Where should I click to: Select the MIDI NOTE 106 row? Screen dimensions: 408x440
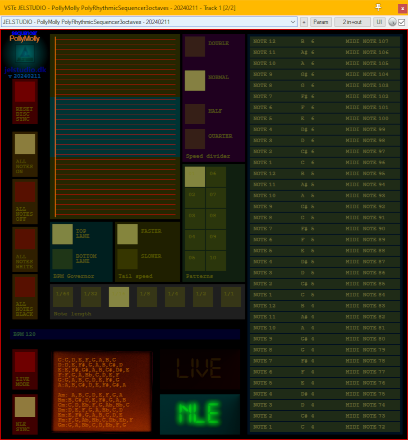(325, 52)
